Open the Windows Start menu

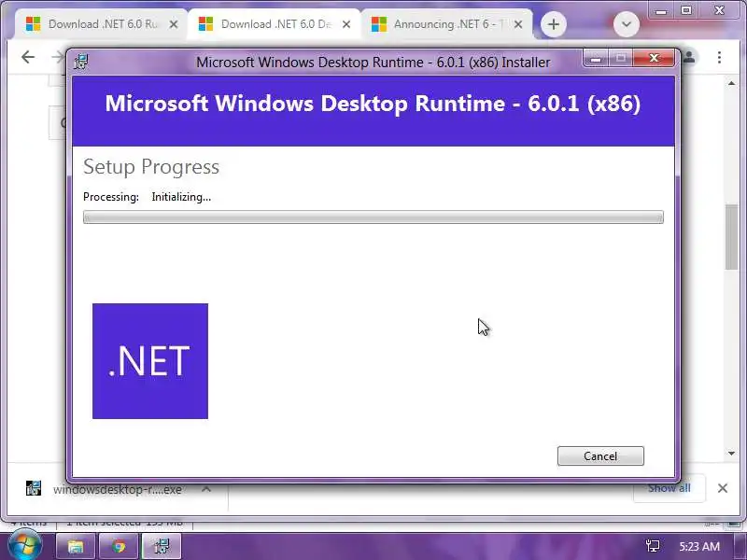[x=24, y=545]
